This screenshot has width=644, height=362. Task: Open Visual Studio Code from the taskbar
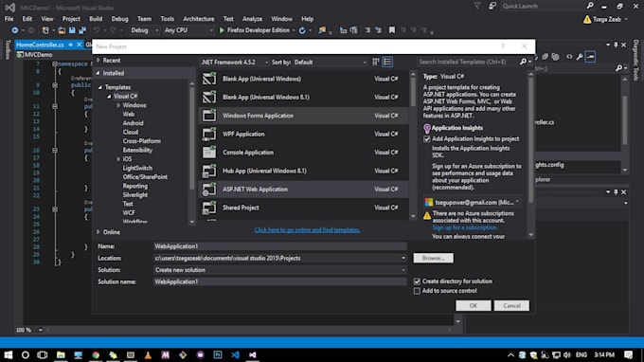pyautogui.click(x=235, y=354)
